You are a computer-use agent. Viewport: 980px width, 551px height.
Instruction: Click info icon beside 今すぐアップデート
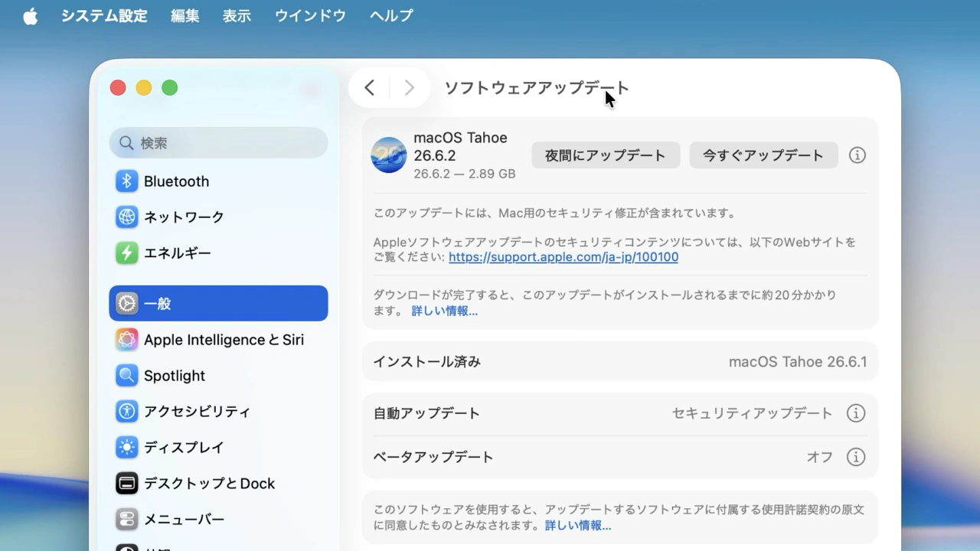(x=857, y=155)
